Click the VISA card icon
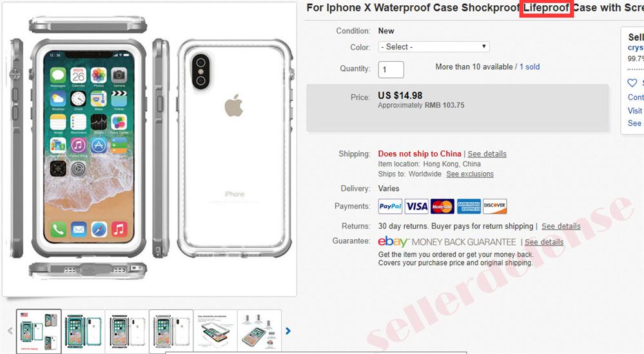 pos(416,206)
